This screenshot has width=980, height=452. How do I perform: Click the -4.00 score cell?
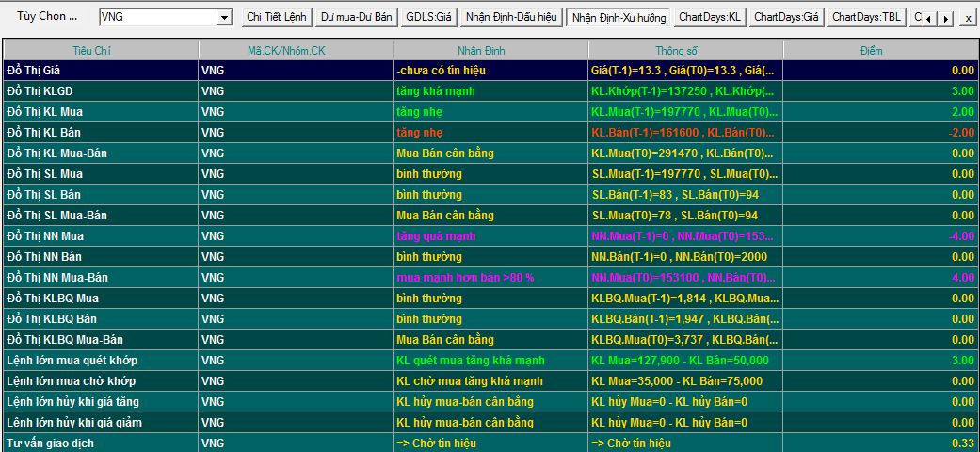[x=880, y=236]
